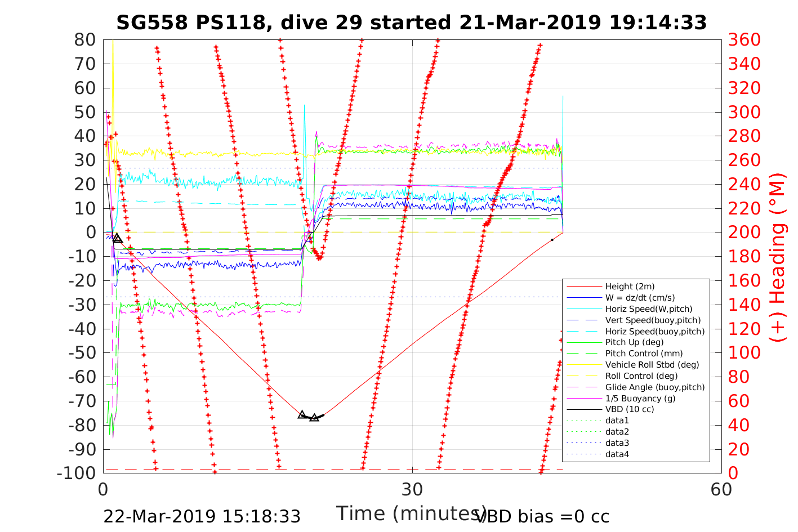Select 'VBD (10 cc)' legend entry

point(630,409)
